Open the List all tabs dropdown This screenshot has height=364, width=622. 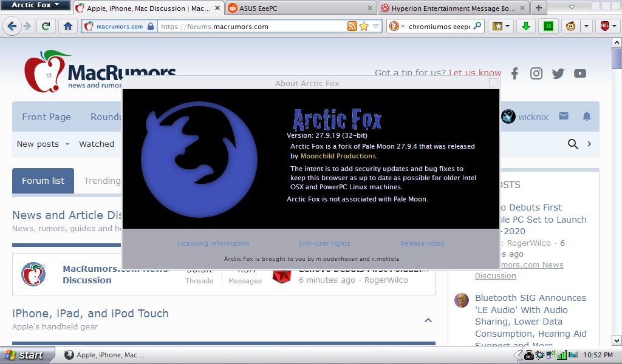point(572,7)
